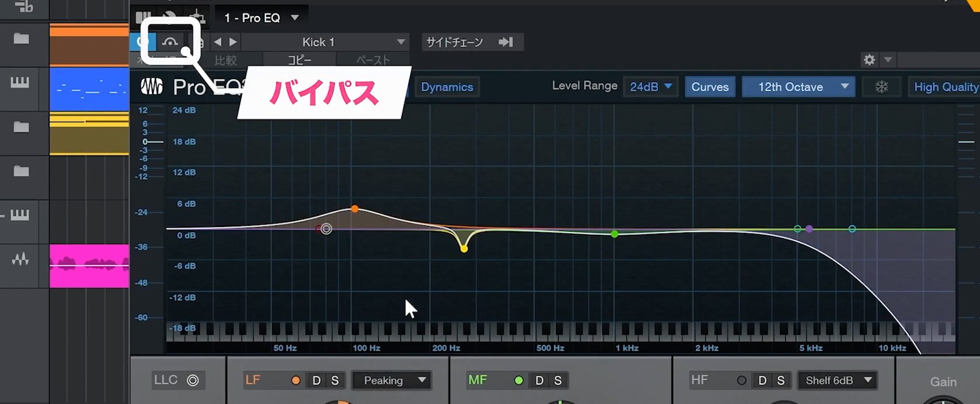Click the pink audio clip in track
This screenshot has width=980, height=404.
(x=89, y=265)
